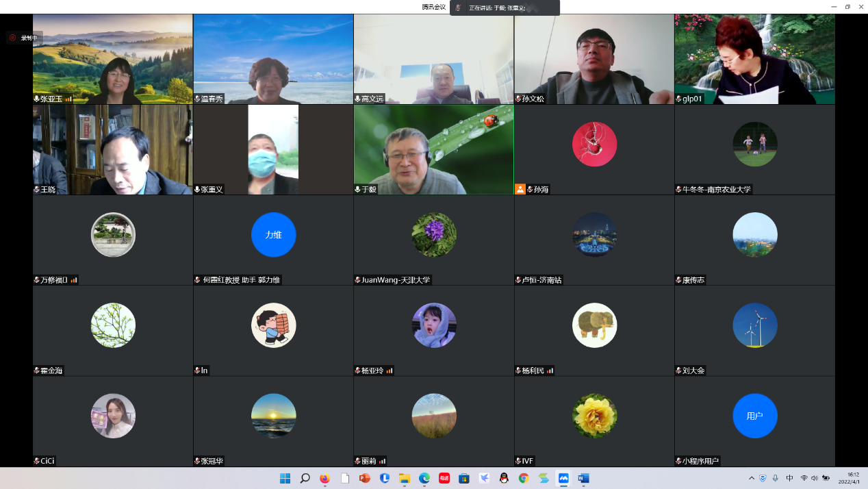
Task: Click the 力维 blue avatar tile
Action: 273,234
